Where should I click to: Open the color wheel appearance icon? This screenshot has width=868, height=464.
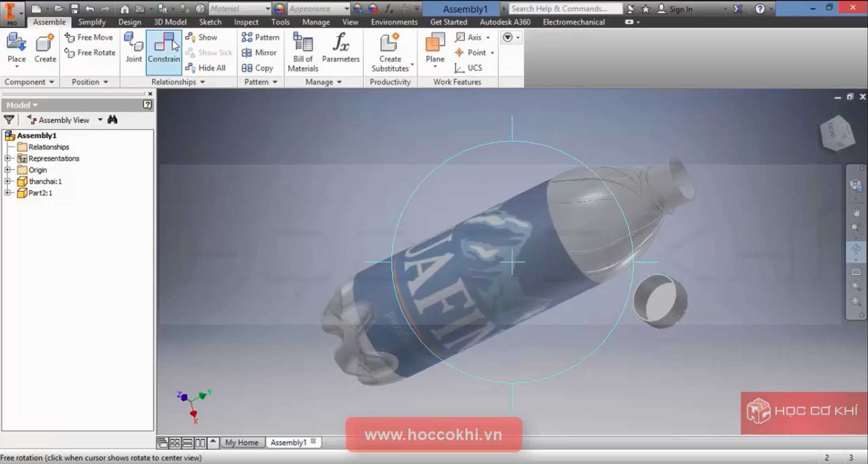279,9
